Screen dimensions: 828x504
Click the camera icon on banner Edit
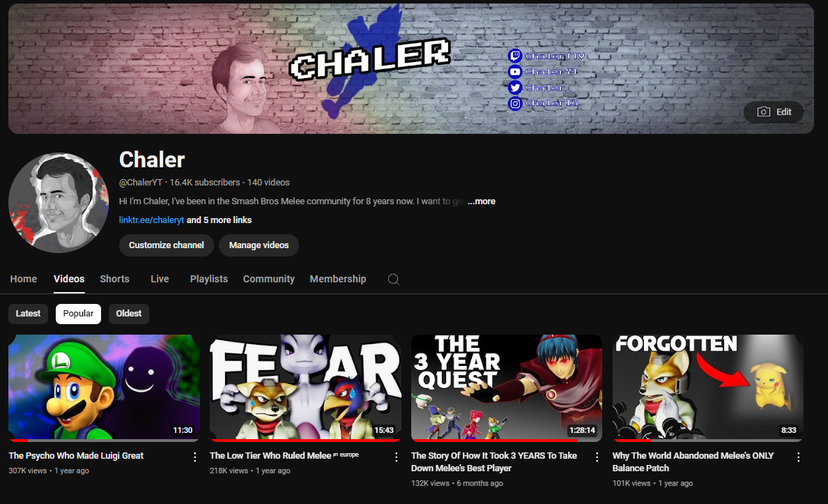coord(764,112)
